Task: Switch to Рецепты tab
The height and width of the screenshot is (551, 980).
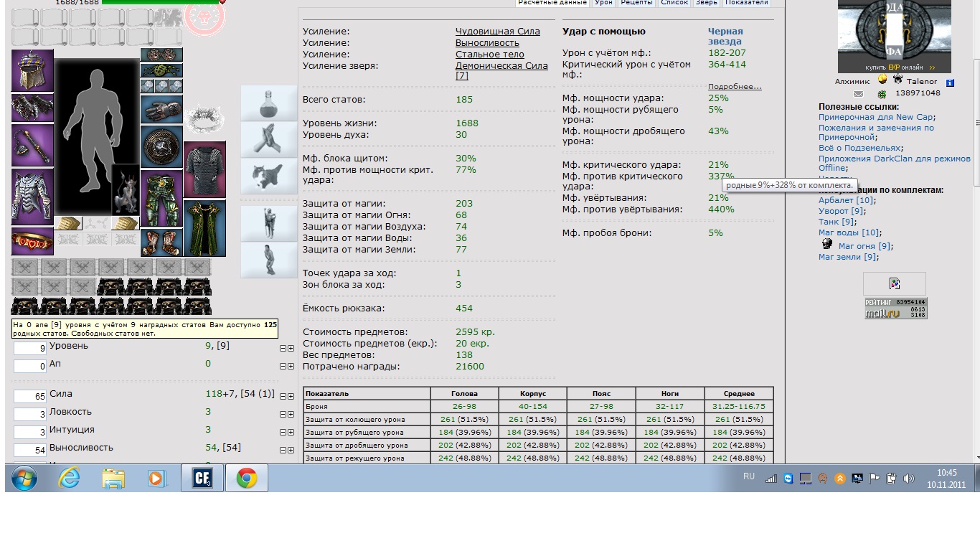Action: [636, 3]
